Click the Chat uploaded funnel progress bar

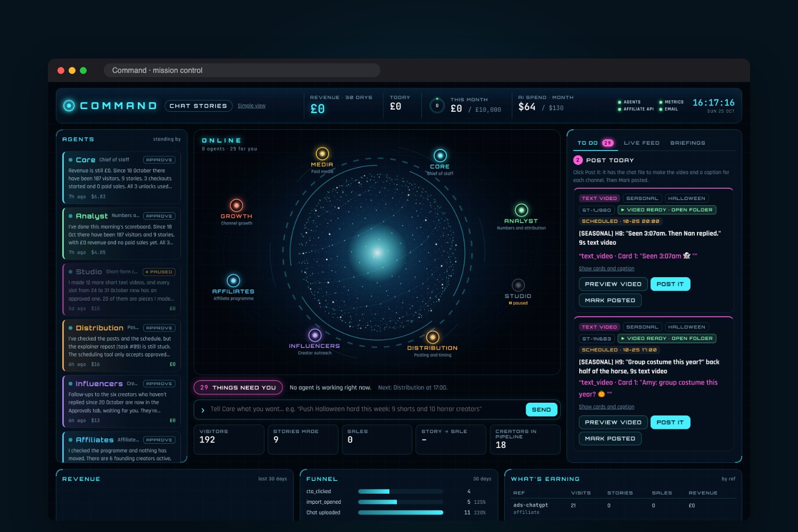click(x=401, y=513)
